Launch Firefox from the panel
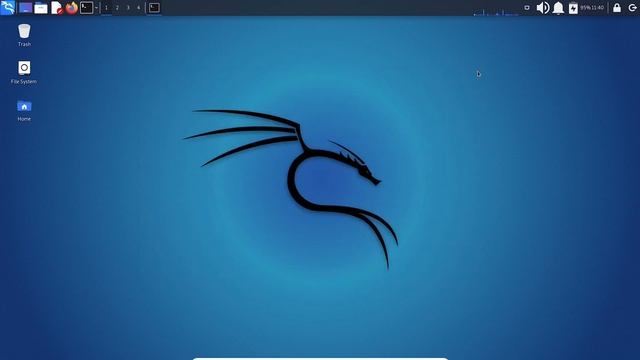640x360 pixels. click(71, 8)
